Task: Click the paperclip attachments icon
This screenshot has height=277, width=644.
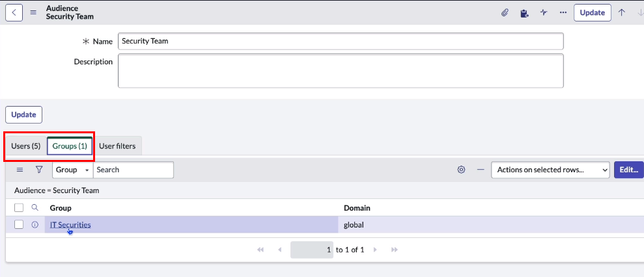Action: click(x=505, y=12)
